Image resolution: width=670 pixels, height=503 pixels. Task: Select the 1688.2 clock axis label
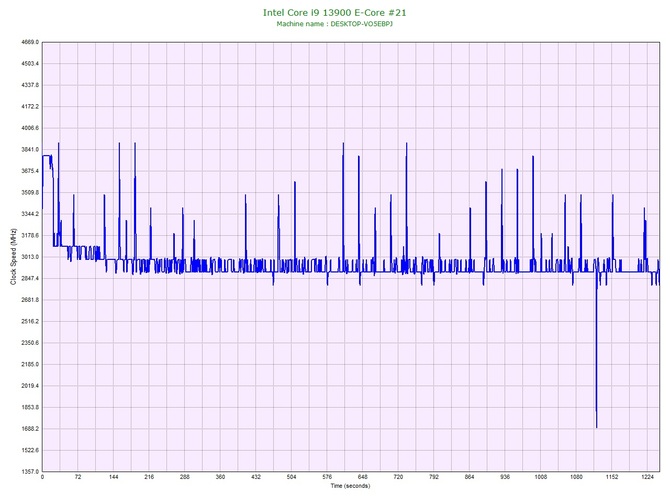[30, 429]
